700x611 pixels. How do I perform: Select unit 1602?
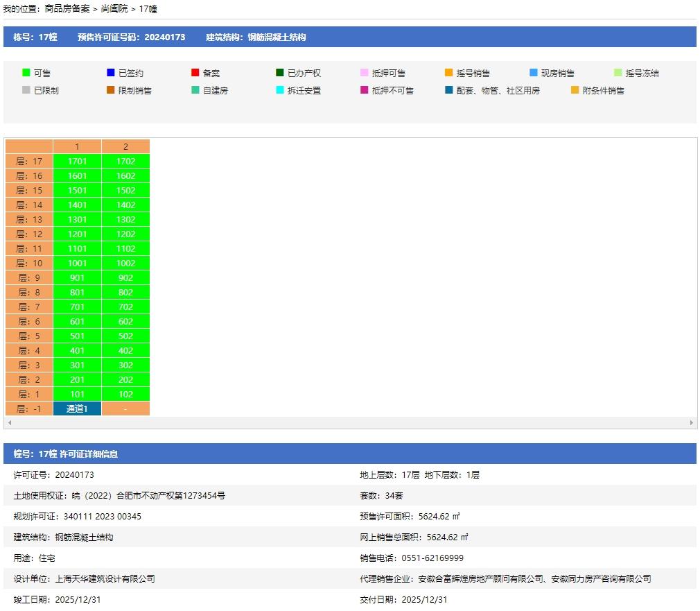[126, 176]
